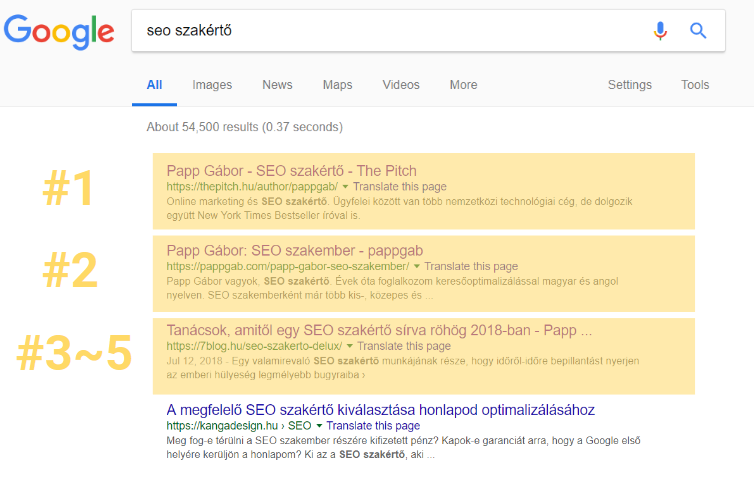Start voice search with the microphone icon
Viewport: 754px width, 480px height.
[660, 31]
